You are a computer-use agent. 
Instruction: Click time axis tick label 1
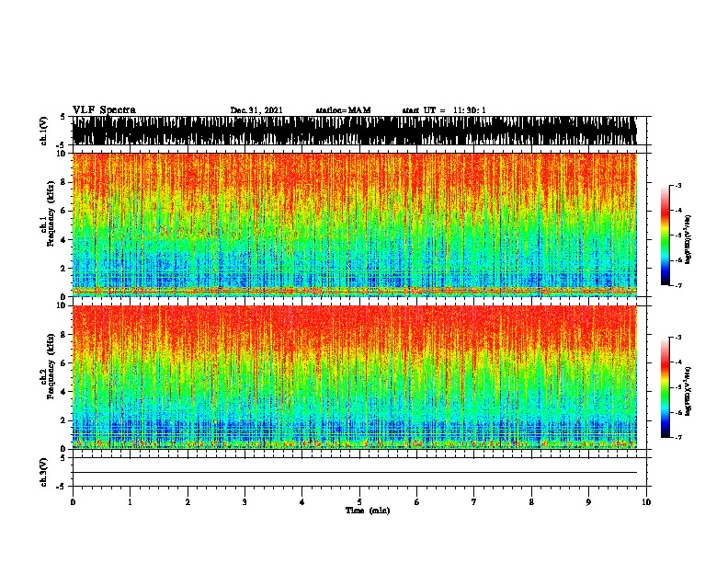pos(130,502)
